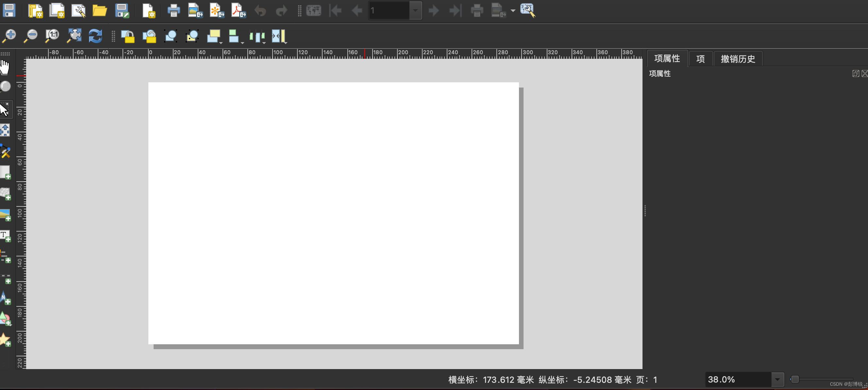
Task: Expand the Align items dropdown arrow
Action: (242, 43)
